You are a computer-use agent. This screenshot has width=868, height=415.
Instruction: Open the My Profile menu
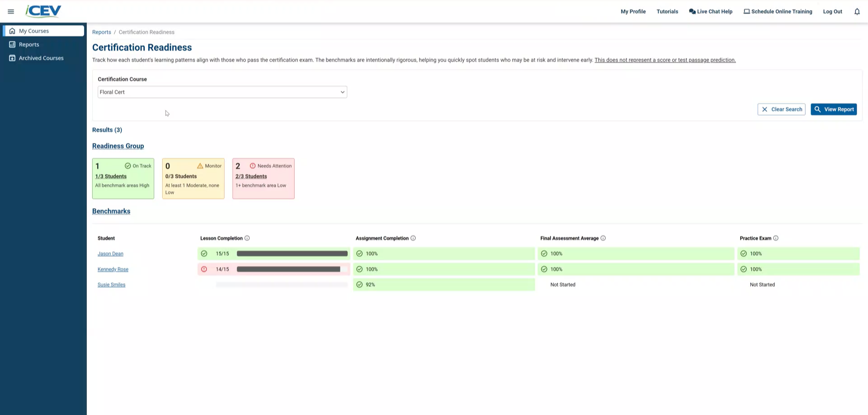click(633, 11)
